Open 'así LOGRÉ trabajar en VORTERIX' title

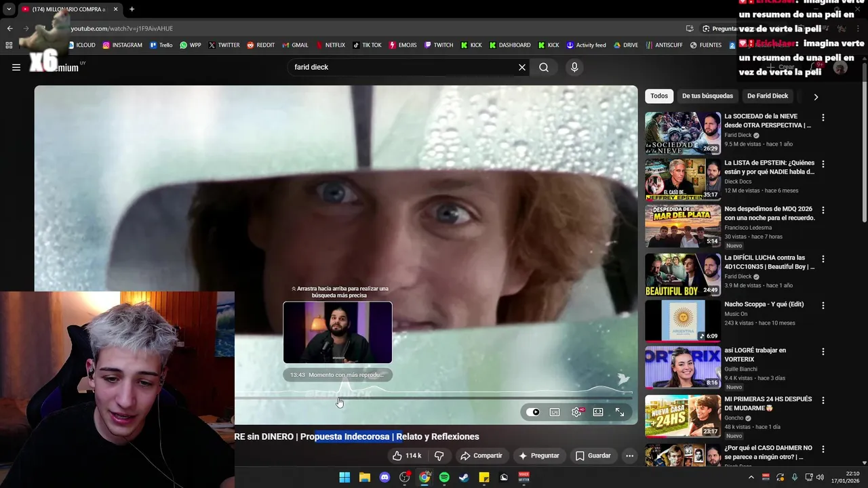tap(755, 354)
